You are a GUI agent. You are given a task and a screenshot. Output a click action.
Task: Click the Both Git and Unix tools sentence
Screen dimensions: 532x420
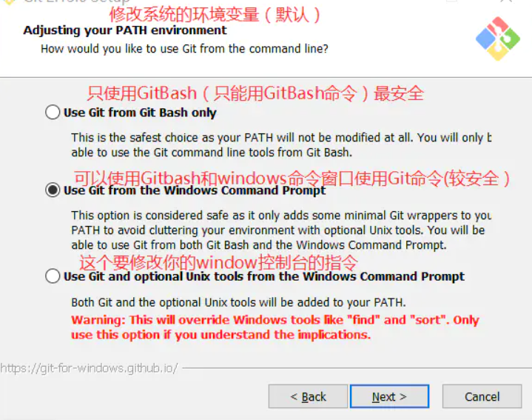[x=238, y=302]
